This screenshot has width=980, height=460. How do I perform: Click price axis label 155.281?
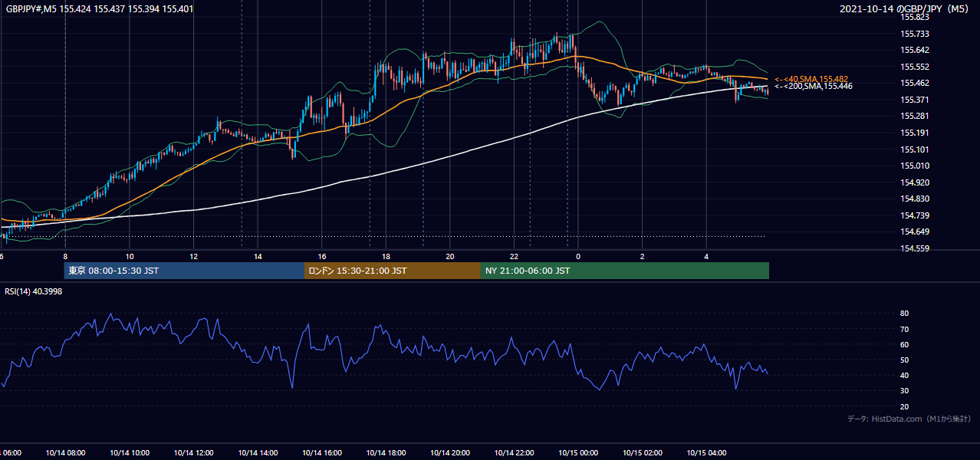(914, 116)
